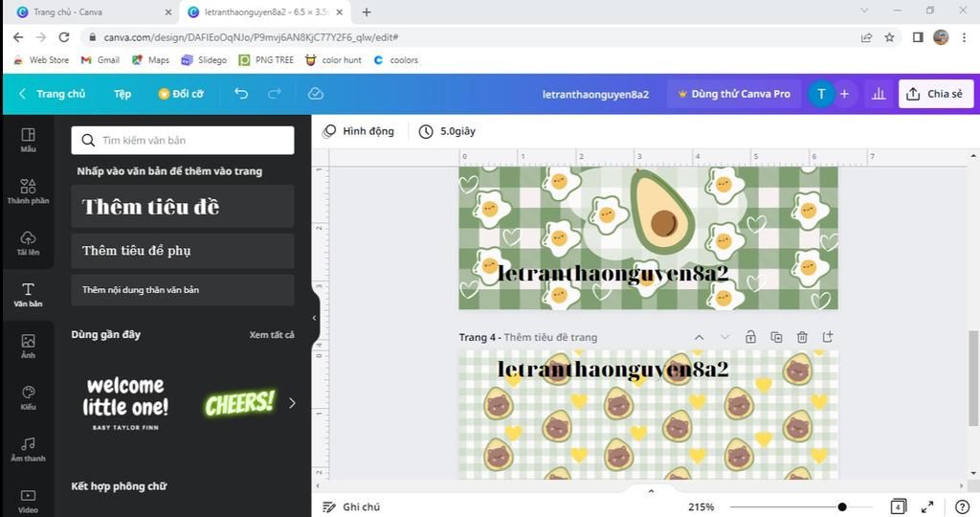Duplicate page 4 with copy icon
980x517 pixels.
[776, 337]
